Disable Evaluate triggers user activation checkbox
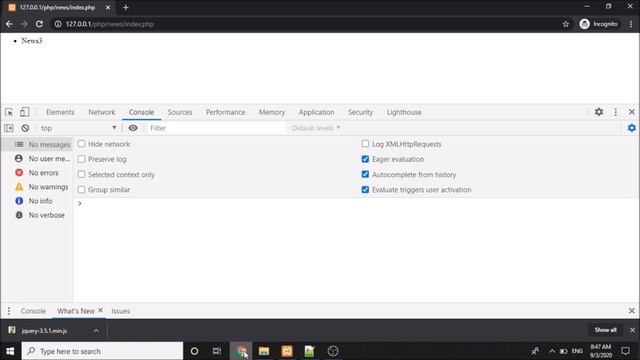This screenshot has height=360, width=640. pos(365,190)
